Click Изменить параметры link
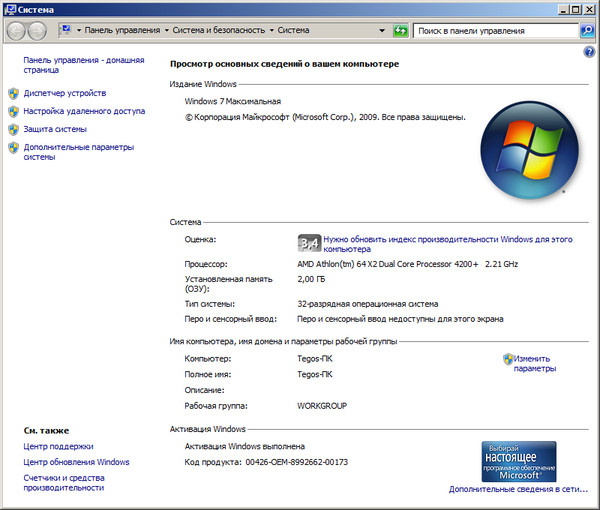 coord(535,363)
